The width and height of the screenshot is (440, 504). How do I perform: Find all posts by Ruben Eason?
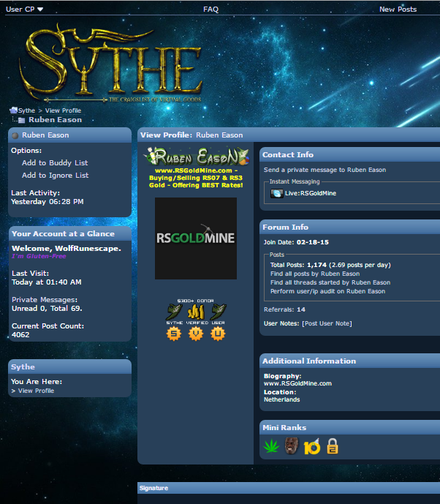pyautogui.click(x=315, y=274)
